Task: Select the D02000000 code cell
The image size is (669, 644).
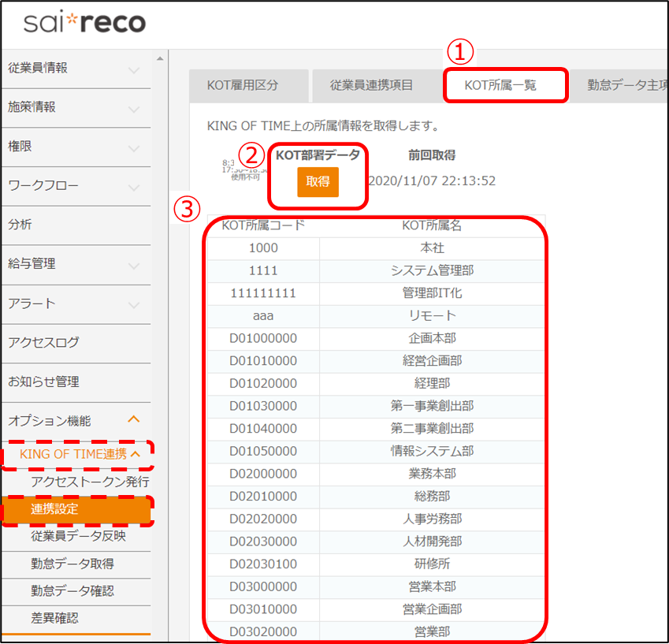Action: pyautogui.click(x=263, y=474)
